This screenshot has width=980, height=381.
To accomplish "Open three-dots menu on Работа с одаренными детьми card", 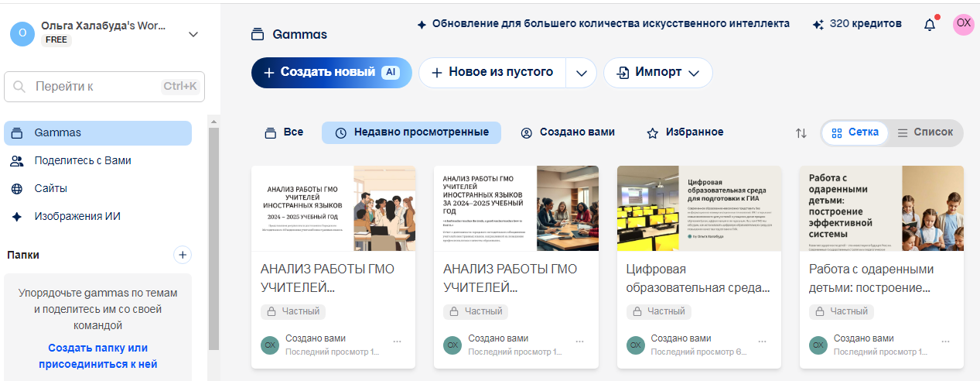I will point(945,342).
